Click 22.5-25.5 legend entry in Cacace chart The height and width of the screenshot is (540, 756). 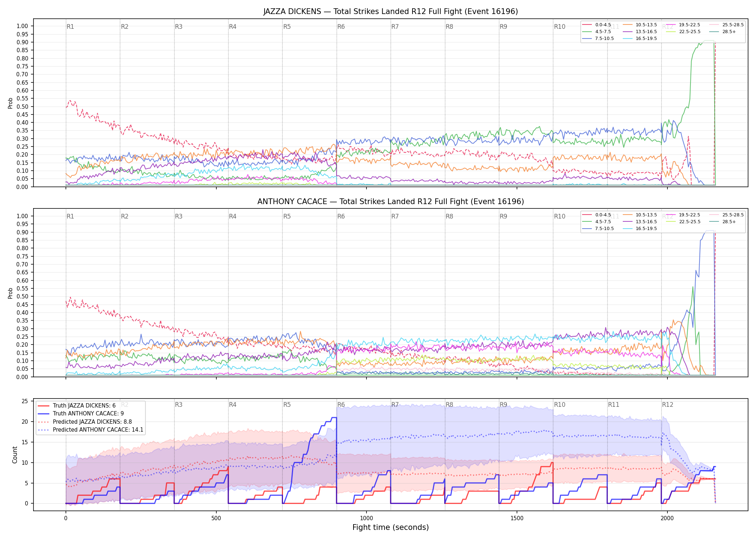(x=683, y=222)
